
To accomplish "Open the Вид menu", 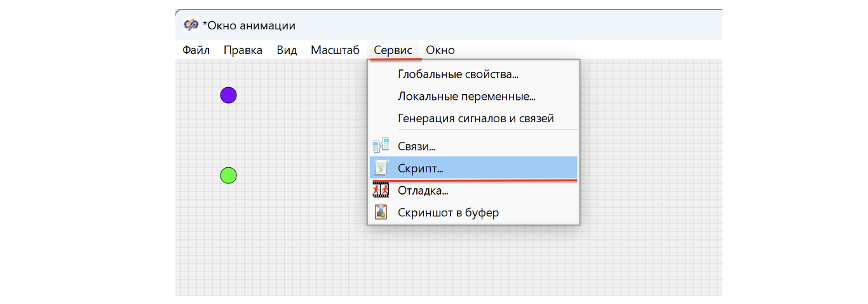I will (287, 50).
